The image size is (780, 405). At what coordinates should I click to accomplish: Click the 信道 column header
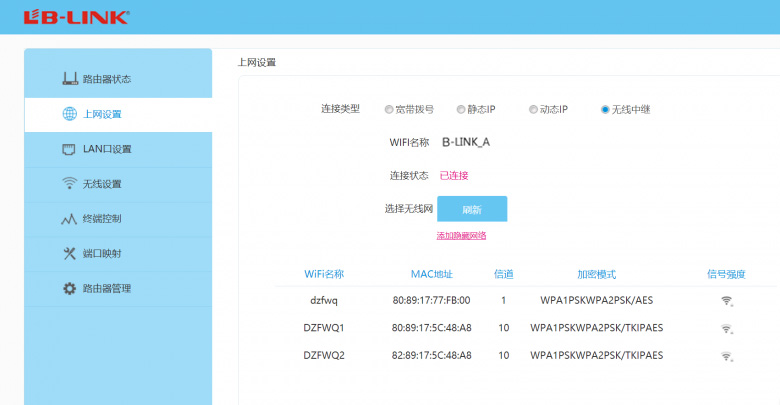tap(503, 274)
